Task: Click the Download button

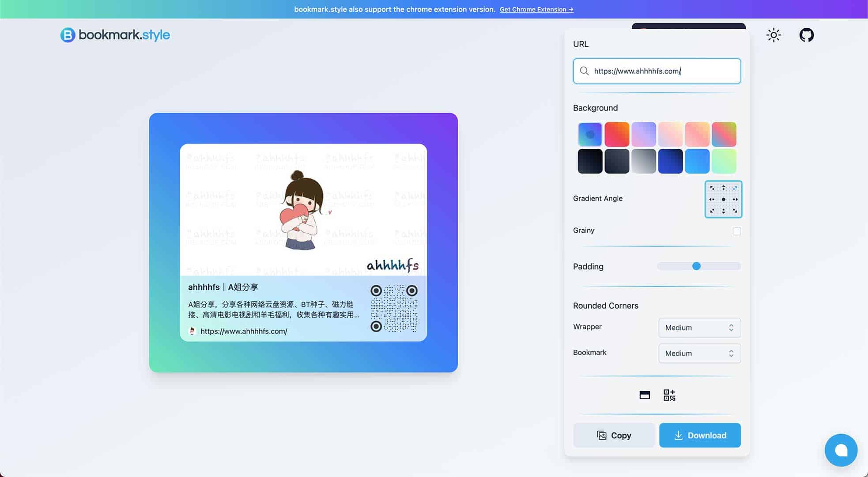Action: click(699, 435)
